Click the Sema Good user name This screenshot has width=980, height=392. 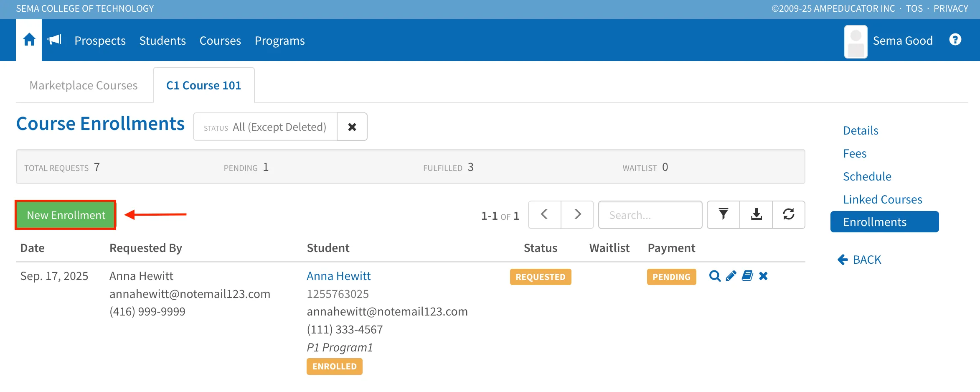[x=903, y=41]
